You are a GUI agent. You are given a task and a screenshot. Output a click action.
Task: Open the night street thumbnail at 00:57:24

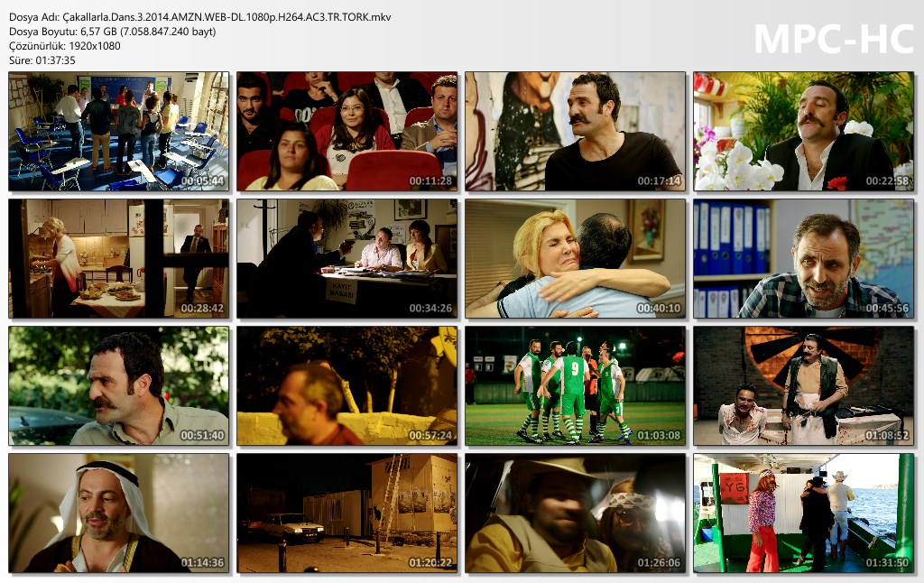346,386
